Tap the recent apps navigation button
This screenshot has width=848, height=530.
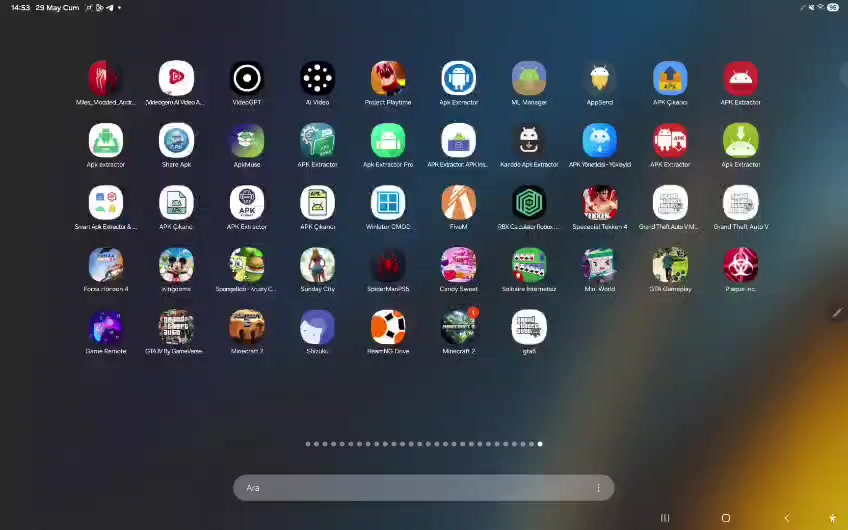coord(665,518)
